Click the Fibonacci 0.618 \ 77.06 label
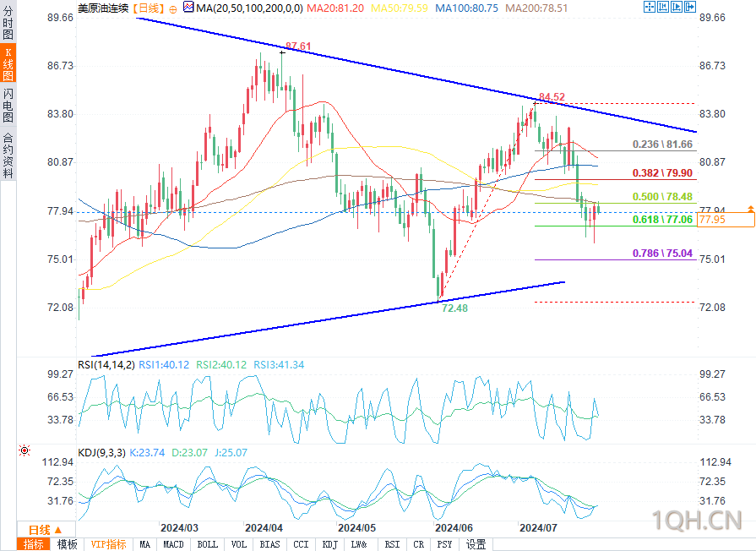756x551 pixels. click(x=662, y=220)
